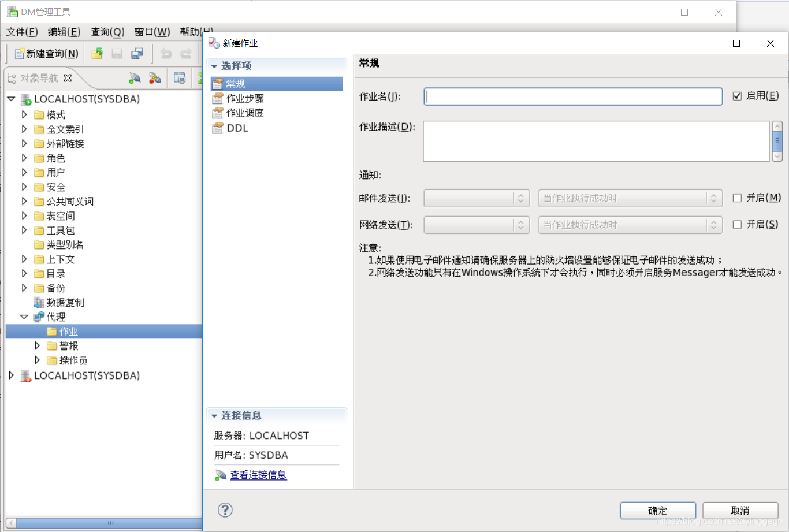Click the 全文索引 folder icon

39,129
